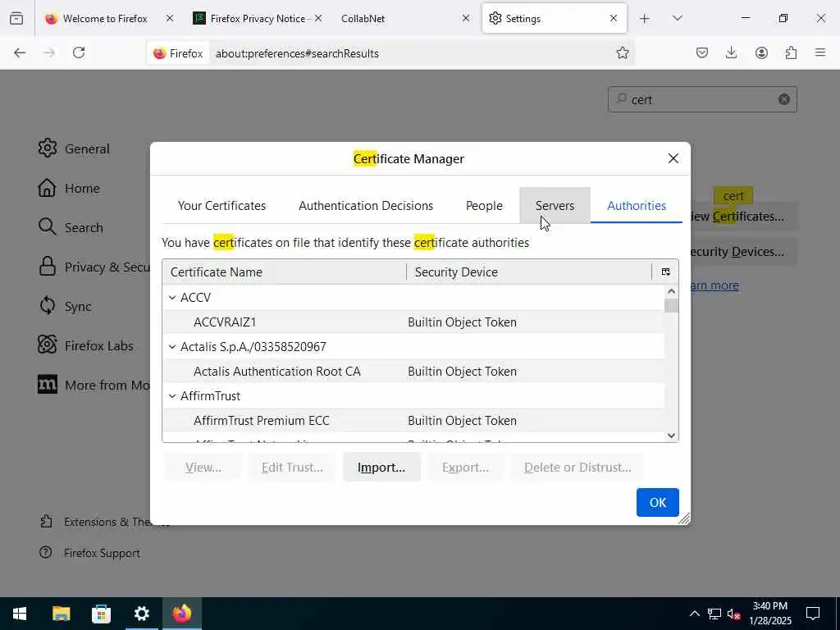This screenshot has width=840, height=630.
Task: Open Search settings category
Action: pyautogui.click(x=71, y=227)
